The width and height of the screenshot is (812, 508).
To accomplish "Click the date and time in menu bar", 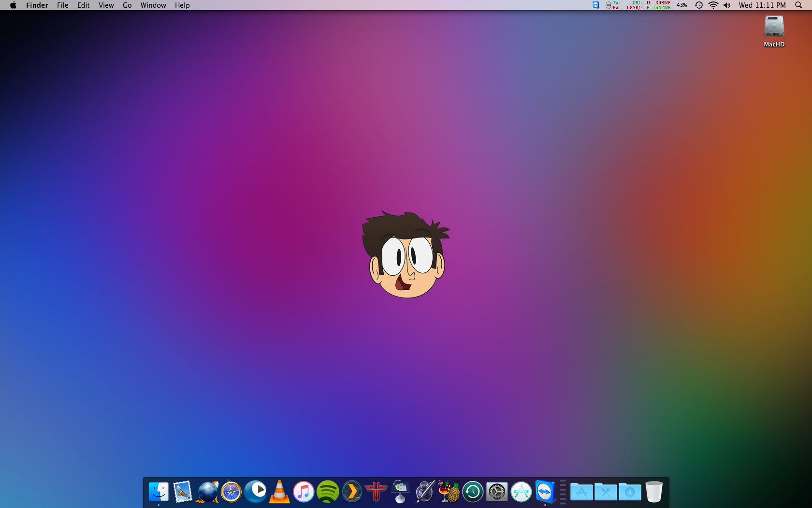I will (x=762, y=5).
